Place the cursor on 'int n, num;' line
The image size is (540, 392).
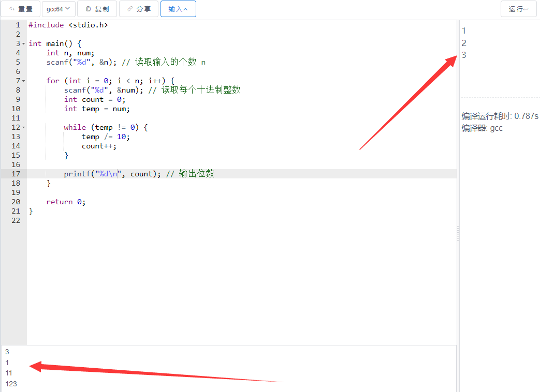70,53
